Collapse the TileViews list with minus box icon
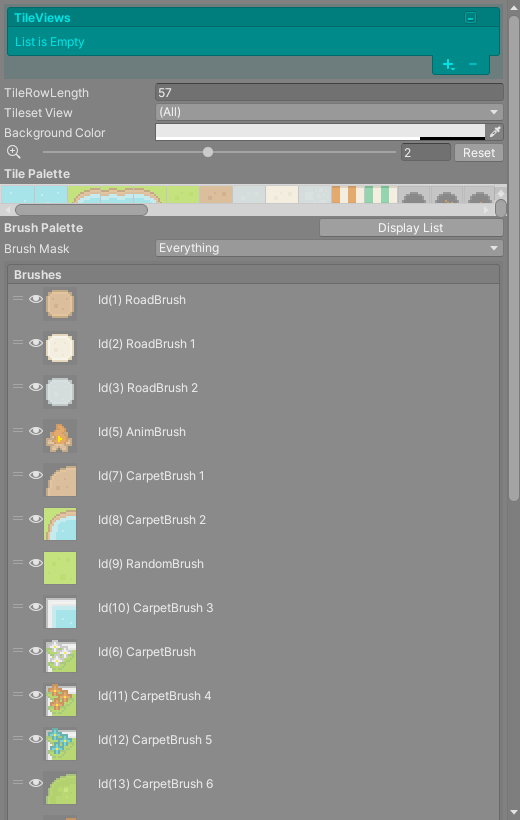 pos(470,18)
